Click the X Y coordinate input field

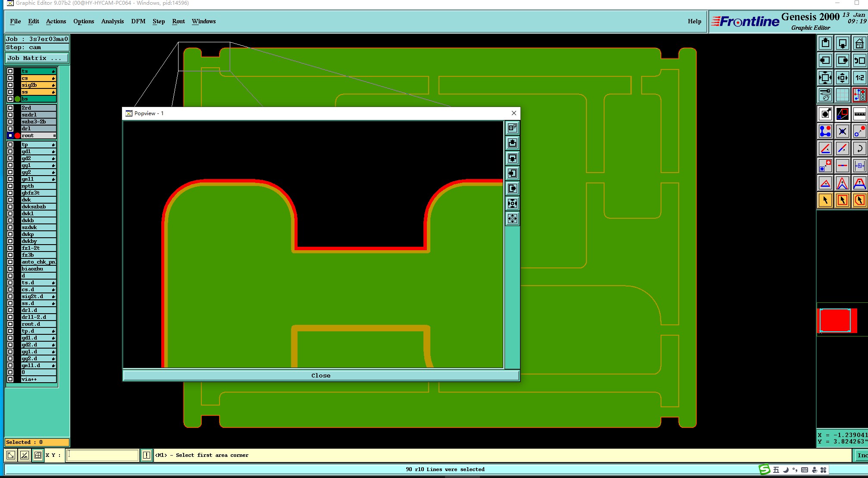tap(102, 455)
